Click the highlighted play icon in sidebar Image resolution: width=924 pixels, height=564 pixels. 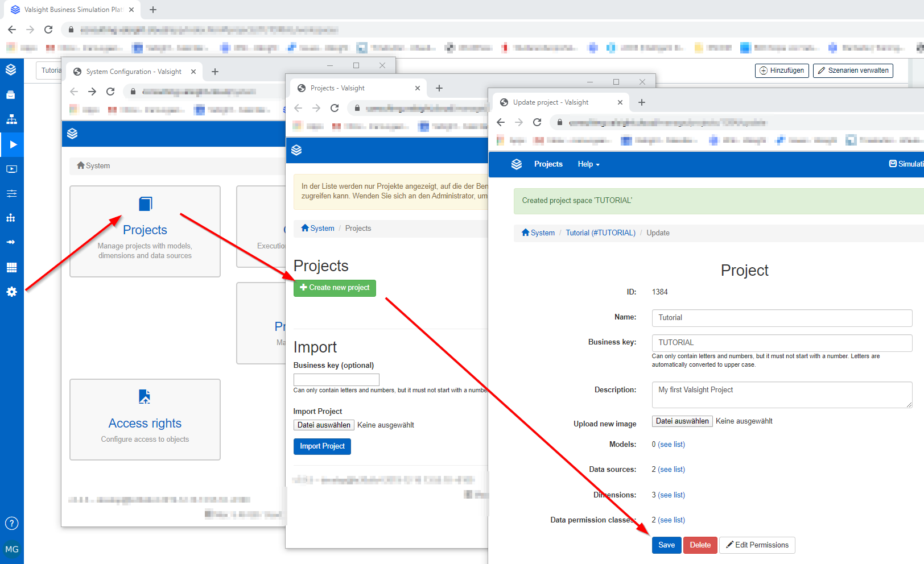(12, 144)
